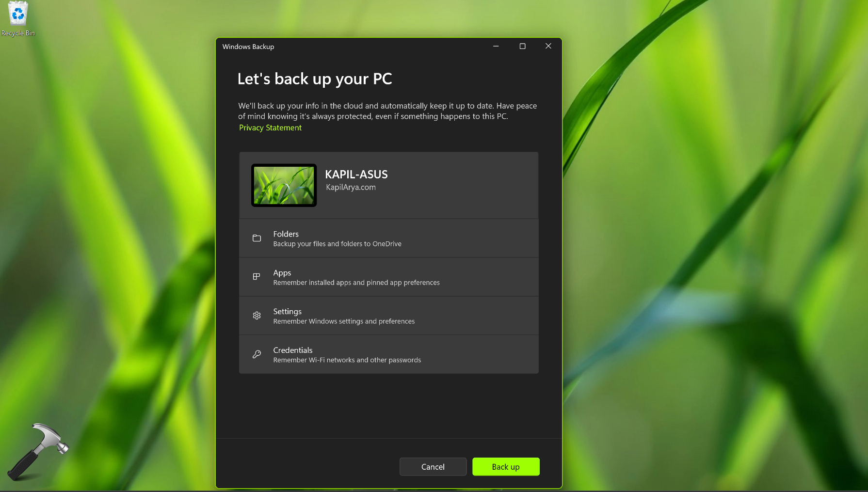Click the "Credentials" heading text

tap(293, 350)
